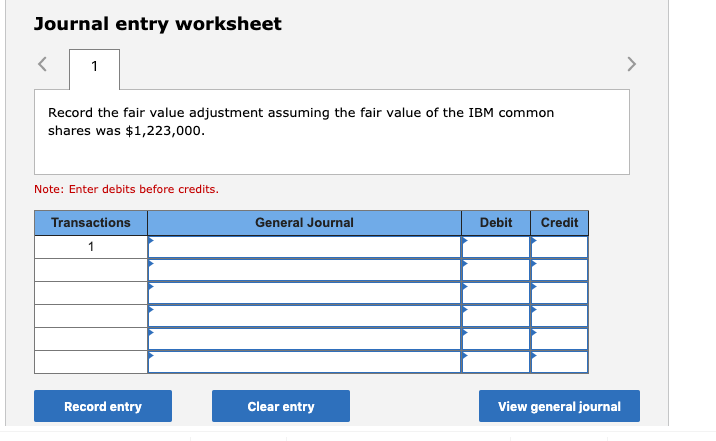This screenshot has width=716, height=441.
Task: Open General Journal account dropdown in sixth row
Action: 305,362
